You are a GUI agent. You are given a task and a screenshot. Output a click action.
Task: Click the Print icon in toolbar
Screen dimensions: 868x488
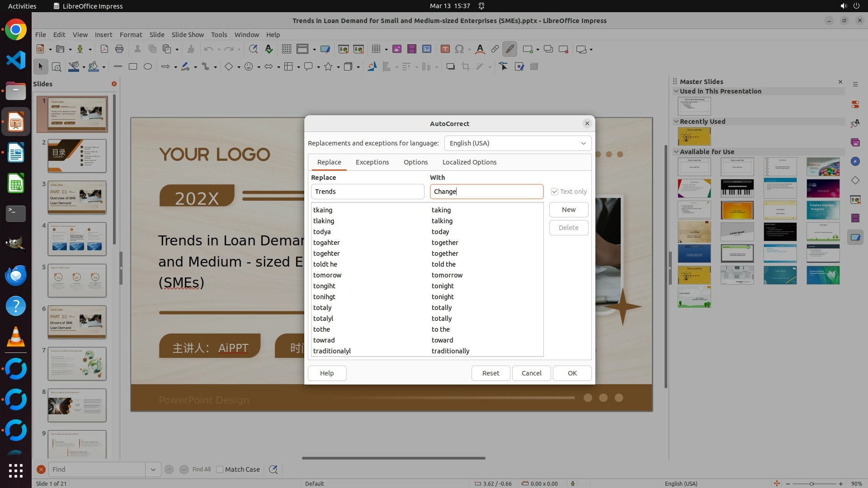(x=119, y=49)
